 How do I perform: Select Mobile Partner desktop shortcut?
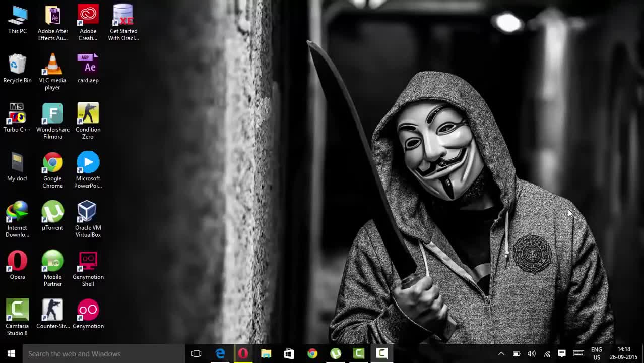[x=52, y=269]
